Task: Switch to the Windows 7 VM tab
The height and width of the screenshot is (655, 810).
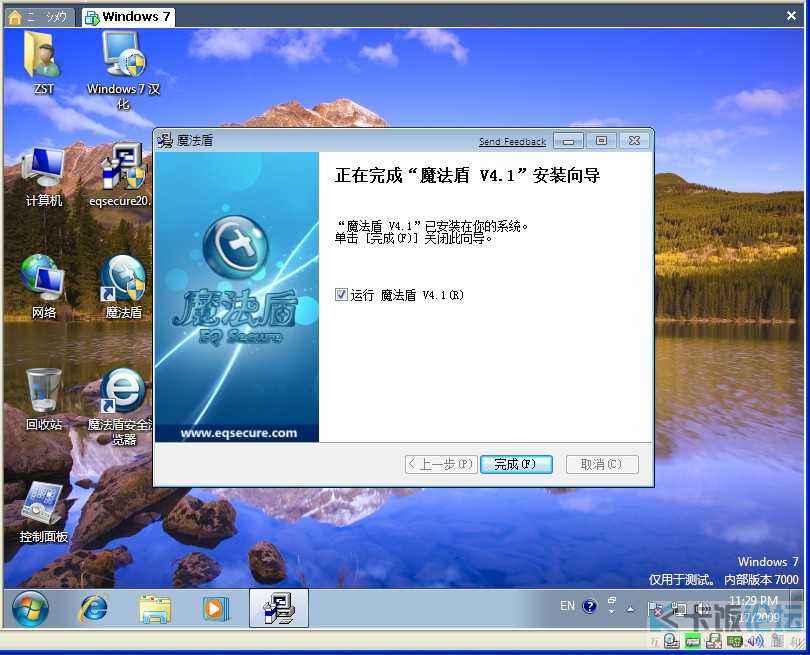Action: [x=129, y=17]
